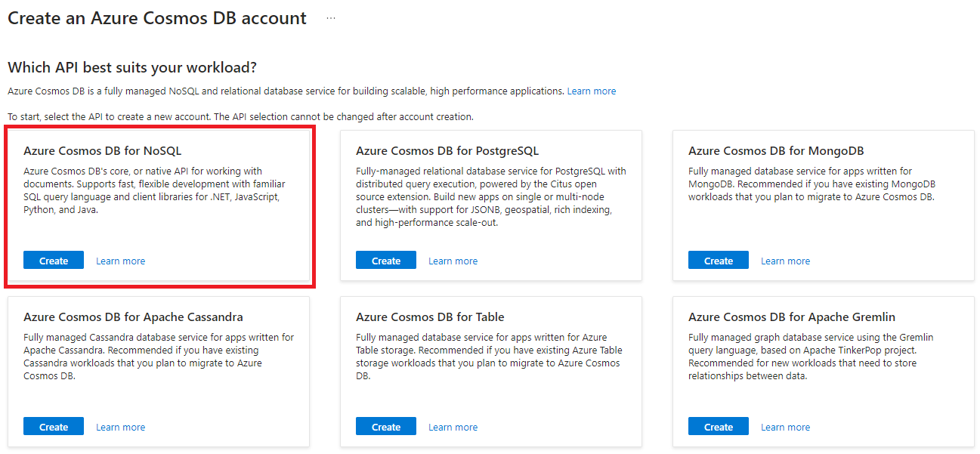The width and height of the screenshot is (980, 454).
Task: Select the Azure Cosmos DB for MongoDB card title
Action: click(x=775, y=150)
